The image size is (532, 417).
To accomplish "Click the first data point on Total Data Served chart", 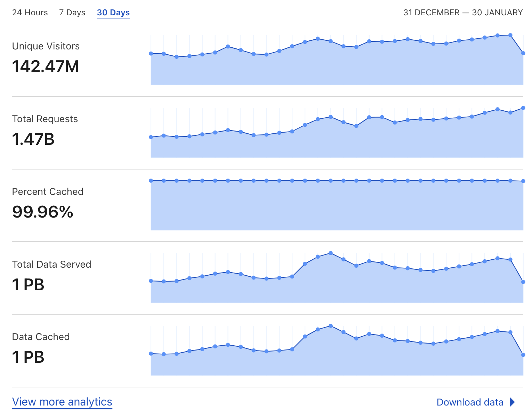I will point(151,281).
